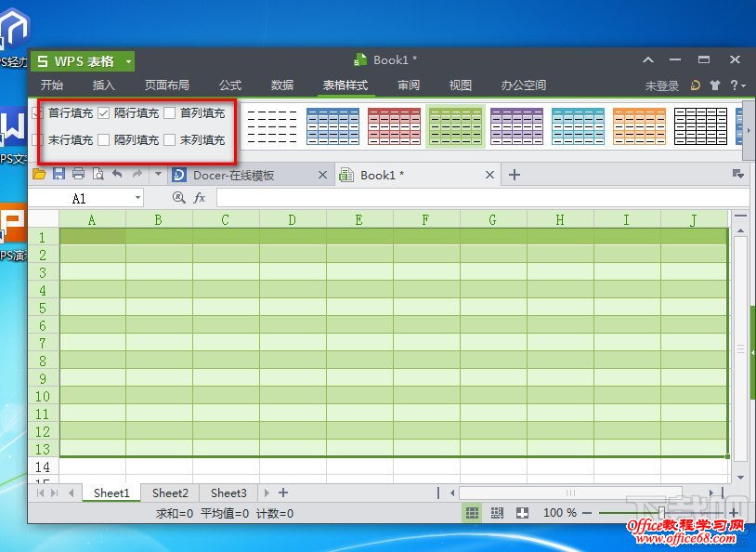Open the print preview icon
The height and width of the screenshot is (552, 756).
tap(98, 174)
